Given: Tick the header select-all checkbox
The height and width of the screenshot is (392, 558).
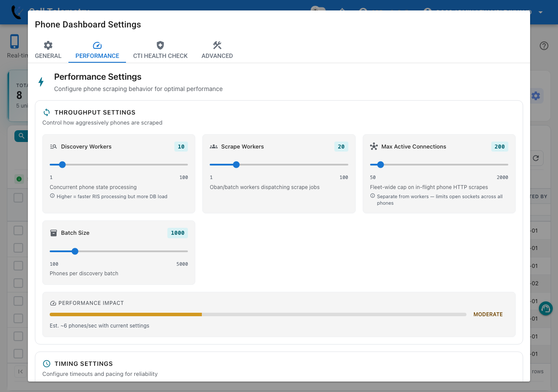Looking at the screenshot, I should (x=18, y=198).
